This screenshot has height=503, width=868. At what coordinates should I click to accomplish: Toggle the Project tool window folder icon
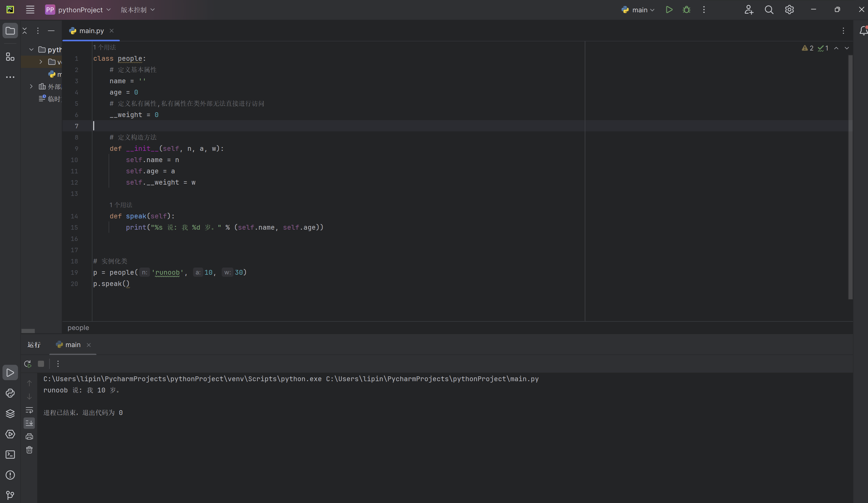[10, 31]
